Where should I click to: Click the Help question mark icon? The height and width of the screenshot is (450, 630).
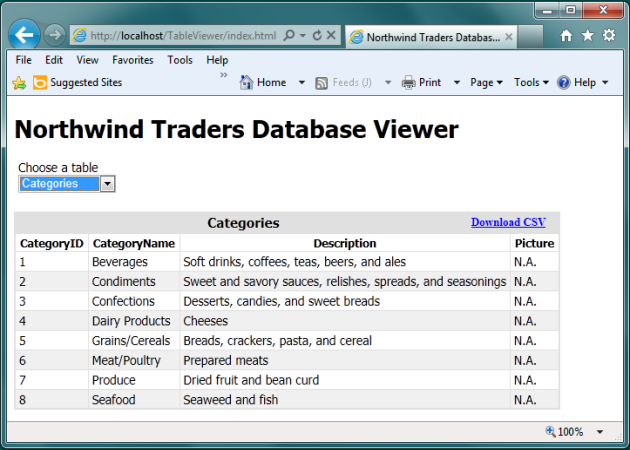pyautogui.click(x=564, y=82)
